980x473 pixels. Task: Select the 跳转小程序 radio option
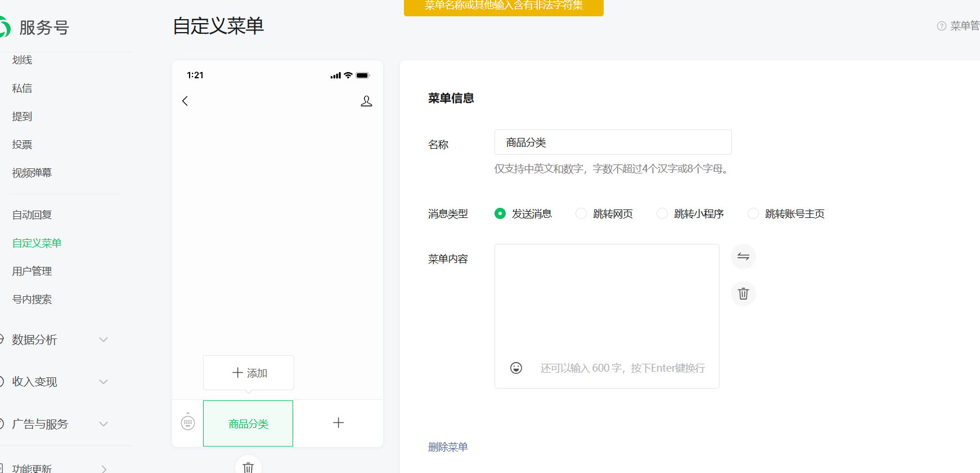(x=662, y=213)
